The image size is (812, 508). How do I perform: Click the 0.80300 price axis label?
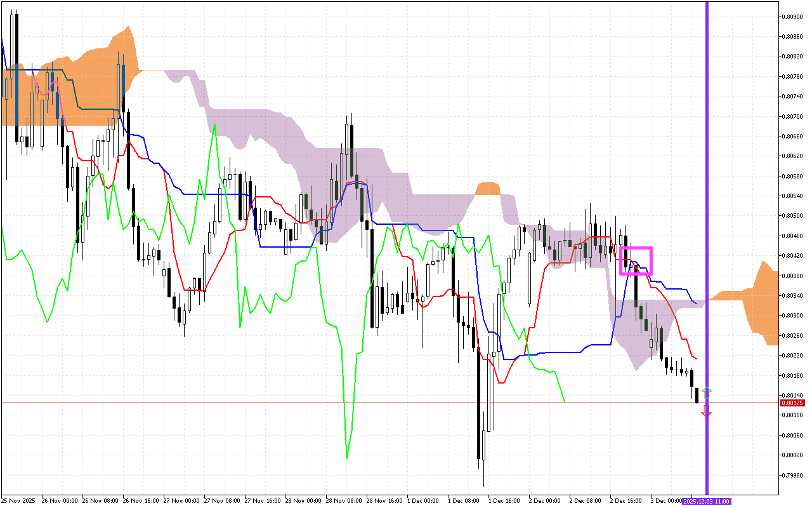(791, 316)
